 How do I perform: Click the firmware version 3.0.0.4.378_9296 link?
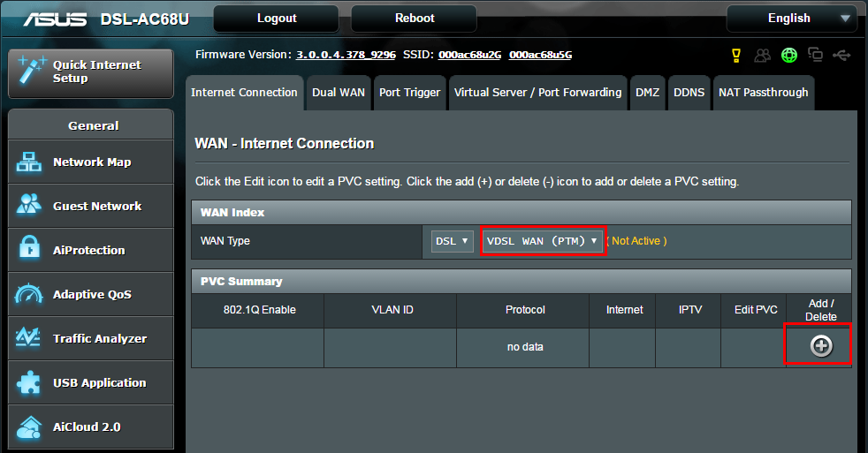click(346, 55)
